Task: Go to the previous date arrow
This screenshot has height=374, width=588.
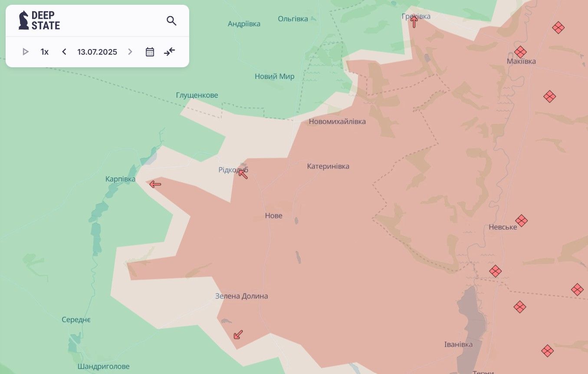Action: [x=64, y=52]
